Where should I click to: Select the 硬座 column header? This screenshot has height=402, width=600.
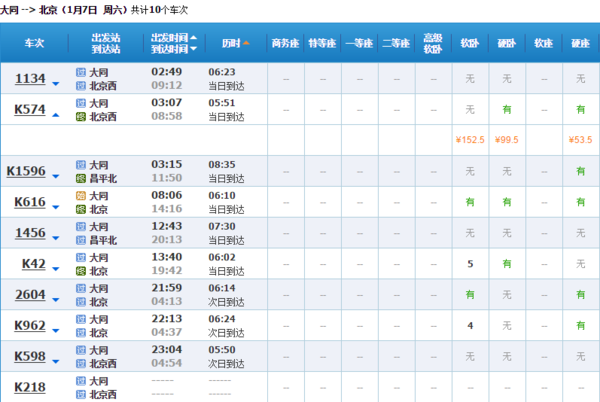(x=580, y=44)
